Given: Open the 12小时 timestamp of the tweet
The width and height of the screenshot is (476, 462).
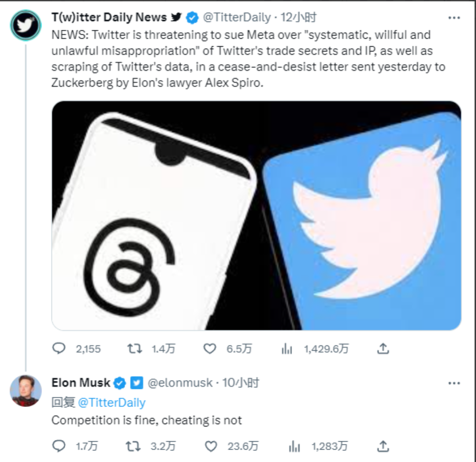Looking at the screenshot, I should click(x=298, y=17).
